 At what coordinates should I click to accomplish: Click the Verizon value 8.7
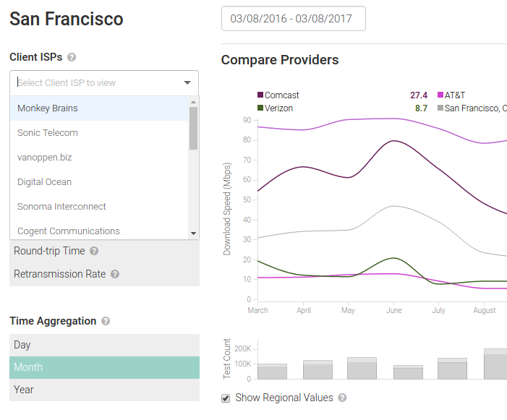click(x=422, y=108)
